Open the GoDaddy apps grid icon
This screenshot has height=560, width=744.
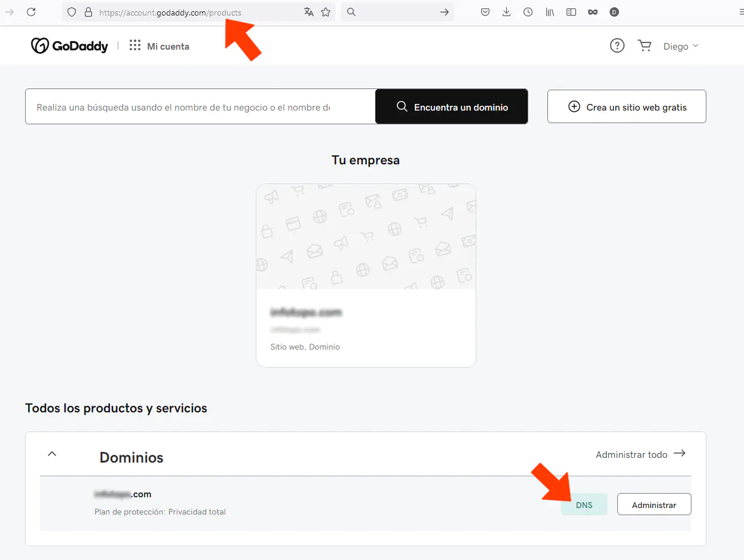coord(134,45)
